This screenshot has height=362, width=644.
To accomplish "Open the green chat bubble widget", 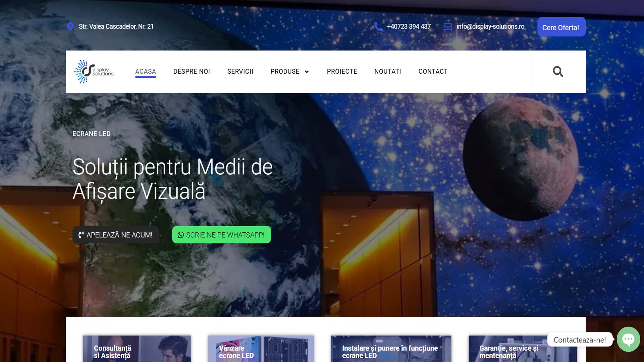I will (x=628, y=339).
